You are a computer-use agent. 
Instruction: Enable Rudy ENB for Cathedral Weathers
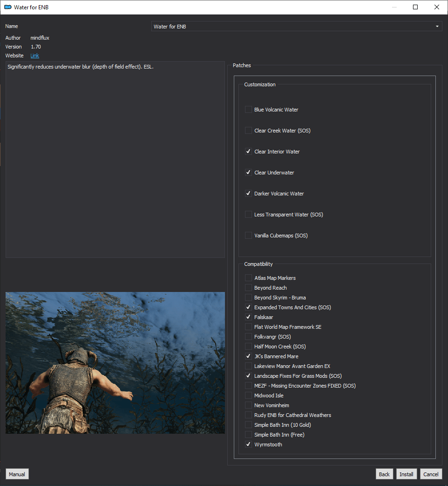point(248,415)
